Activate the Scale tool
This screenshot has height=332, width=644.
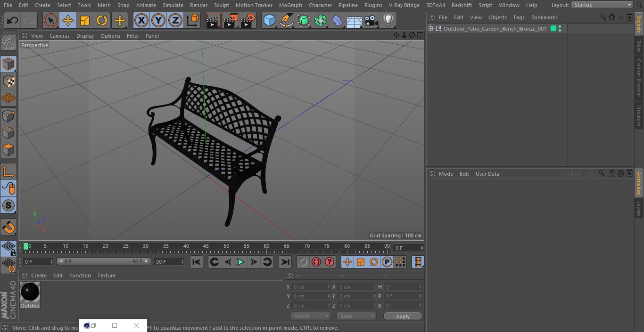tap(85, 21)
